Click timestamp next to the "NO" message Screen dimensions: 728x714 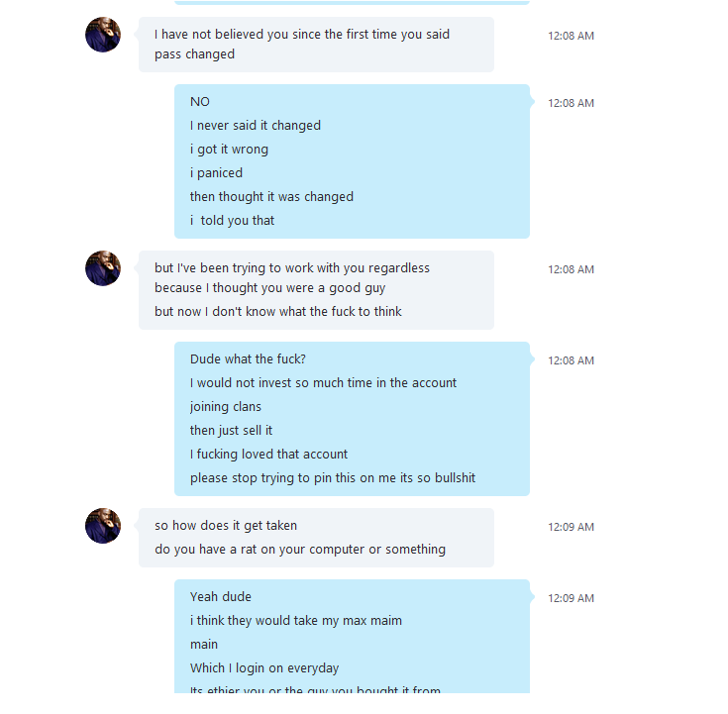point(572,103)
